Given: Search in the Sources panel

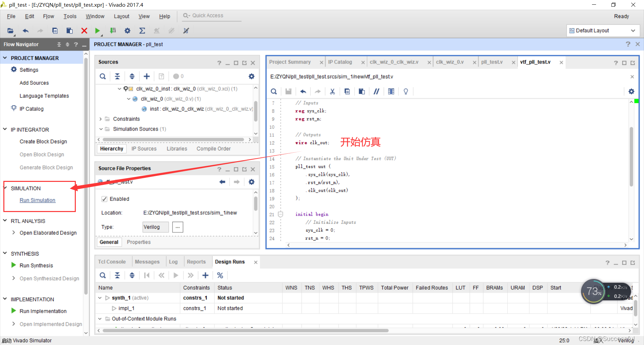Looking at the screenshot, I should click(103, 76).
